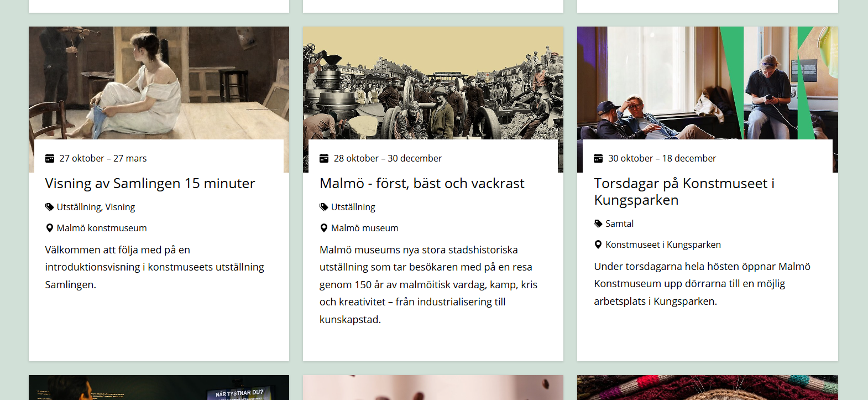Open Malmö konstmuseum location page
Image resolution: width=868 pixels, height=400 pixels.
pos(101,227)
